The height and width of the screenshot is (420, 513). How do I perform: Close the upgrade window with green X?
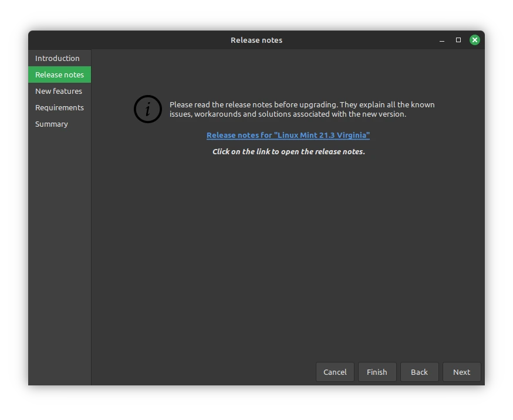tap(474, 40)
